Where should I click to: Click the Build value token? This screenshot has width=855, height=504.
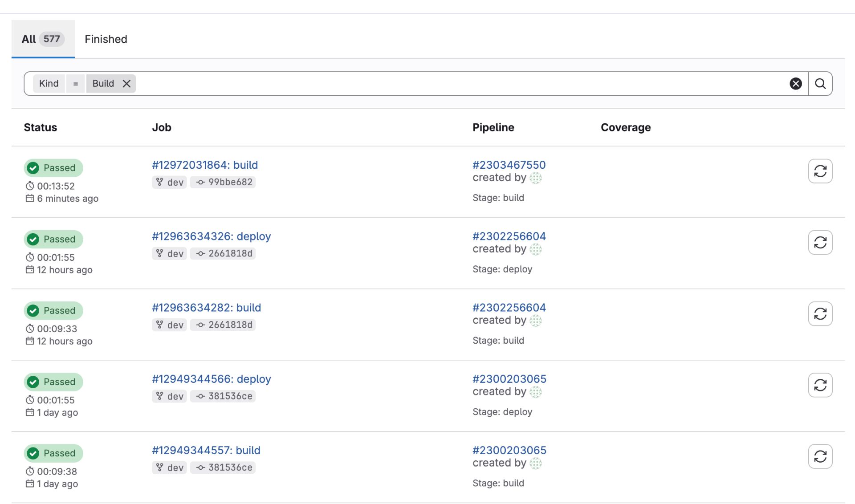(103, 84)
